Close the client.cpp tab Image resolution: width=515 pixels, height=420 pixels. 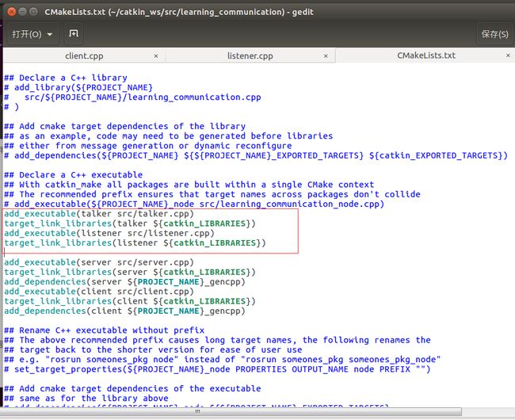156,56
